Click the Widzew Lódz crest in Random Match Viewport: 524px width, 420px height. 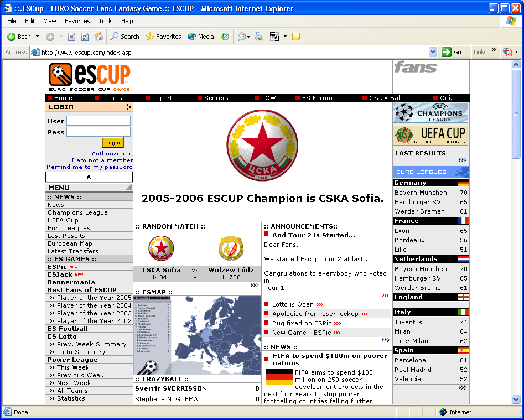tap(231, 248)
